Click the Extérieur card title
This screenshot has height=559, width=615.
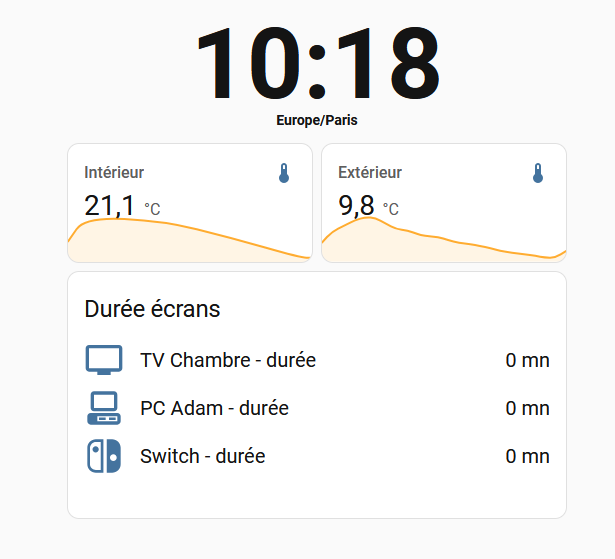point(370,172)
